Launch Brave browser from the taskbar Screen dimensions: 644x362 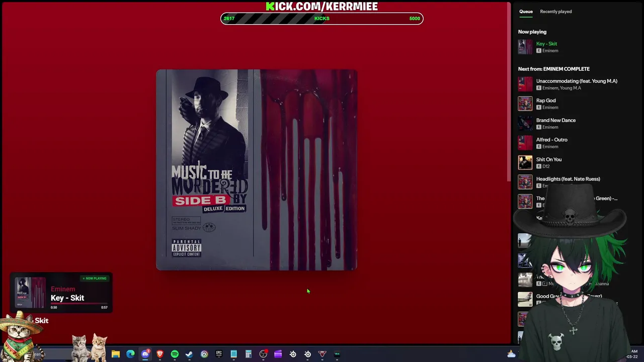tap(160, 354)
